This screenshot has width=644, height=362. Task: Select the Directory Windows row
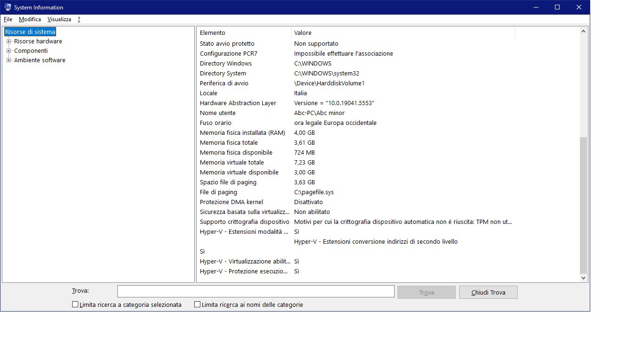point(357,63)
